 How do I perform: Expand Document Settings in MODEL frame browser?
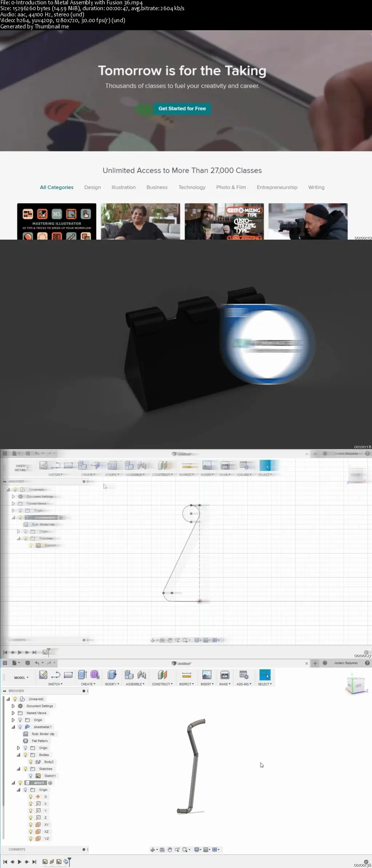tap(13, 706)
